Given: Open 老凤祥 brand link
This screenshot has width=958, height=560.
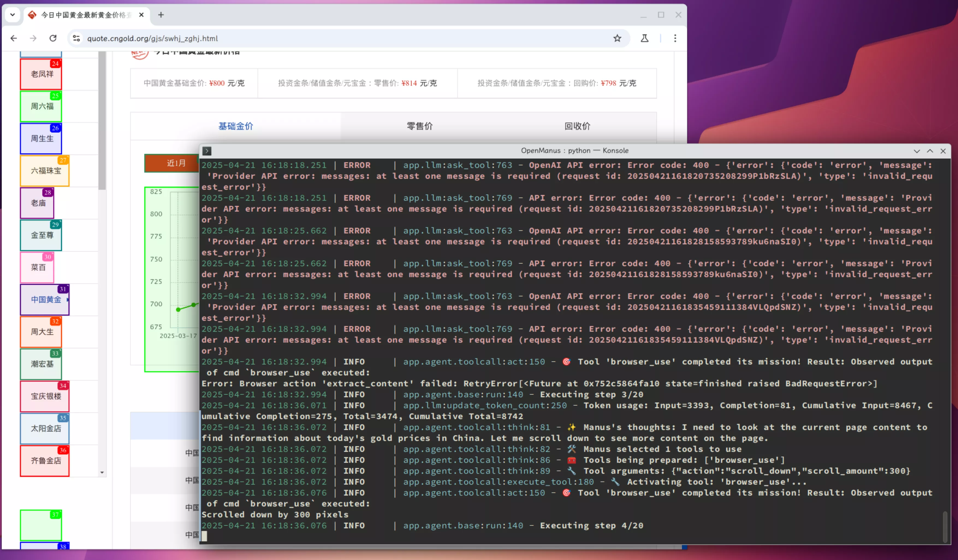Looking at the screenshot, I should 42,74.
